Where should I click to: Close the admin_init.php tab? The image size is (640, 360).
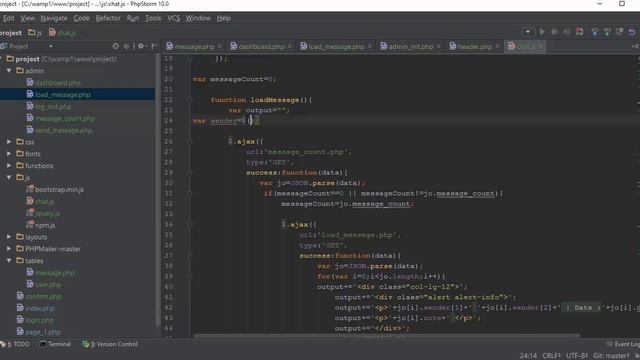click(x=438, y=47)
